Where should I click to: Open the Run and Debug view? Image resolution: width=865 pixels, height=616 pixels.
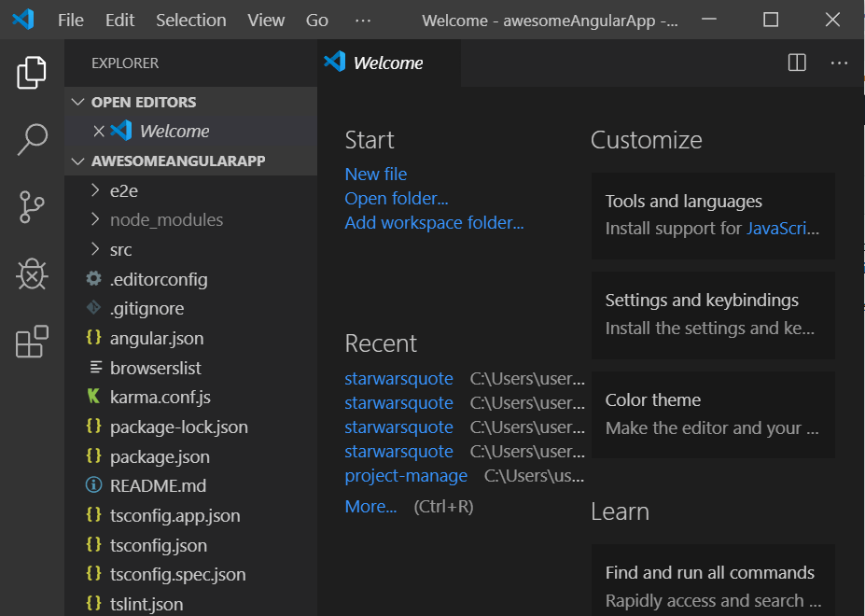click(31, 274)
